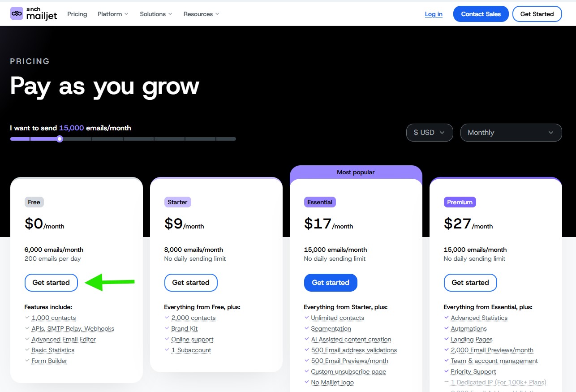Click the Advanced Email Editor feature link
Screen dimensions: 576x392
pyautogui.click(x=64, y=339)
